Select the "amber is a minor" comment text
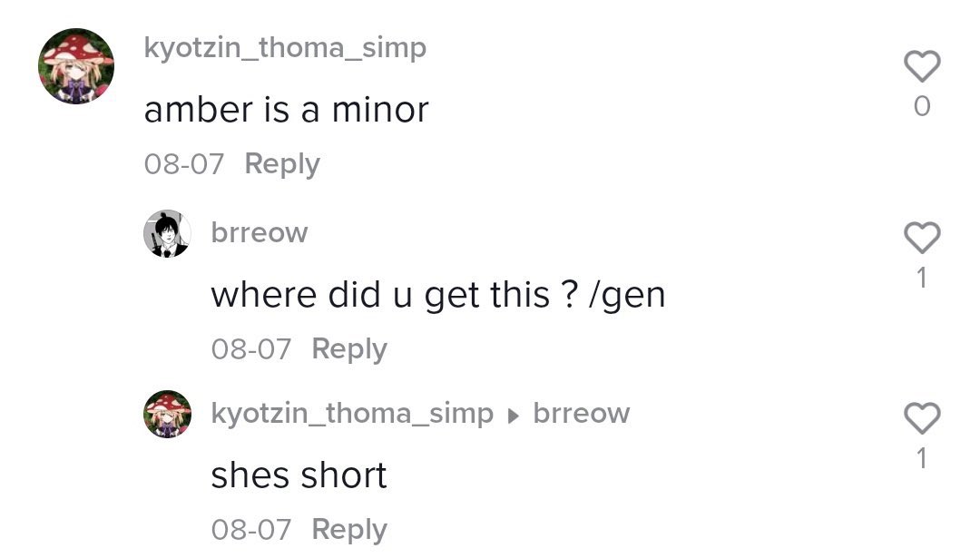This screenshot has height=558, width=980. (x=286, y=110)
